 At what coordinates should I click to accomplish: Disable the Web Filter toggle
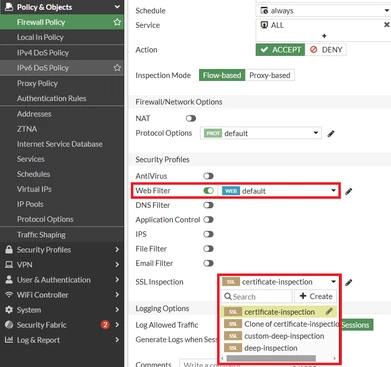click(208, 191)
